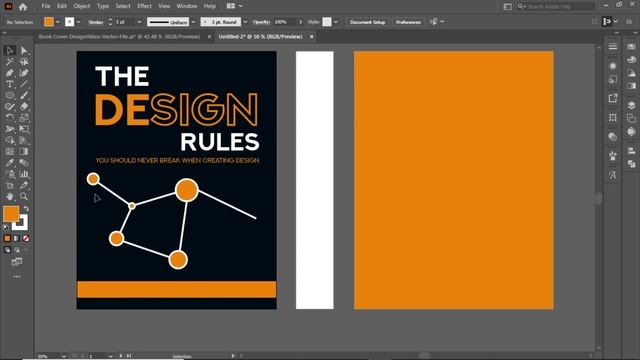
Task: Swap fill and stroke arrow
Action: click(x=26, y=209)
